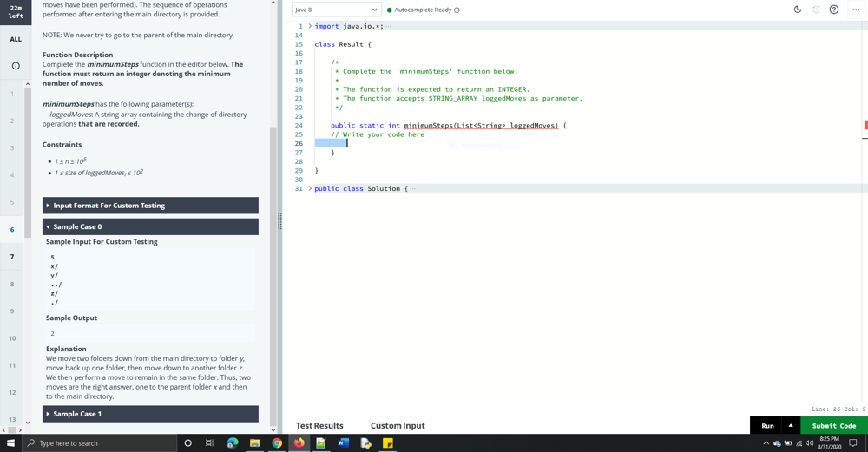Switch to Firefox in the taskbar

(x=299, y=443)
